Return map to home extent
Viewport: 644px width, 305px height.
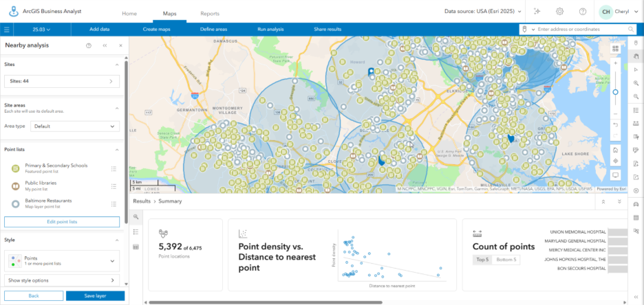point(615,150)
